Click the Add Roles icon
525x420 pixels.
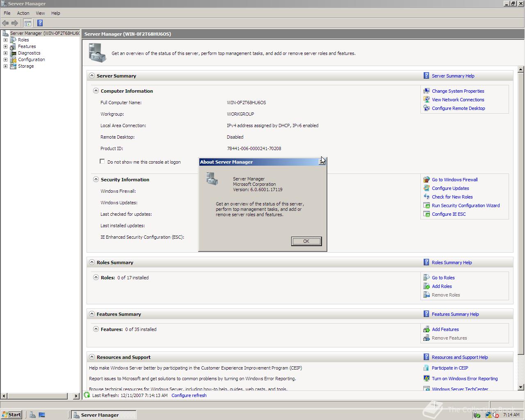427,286
